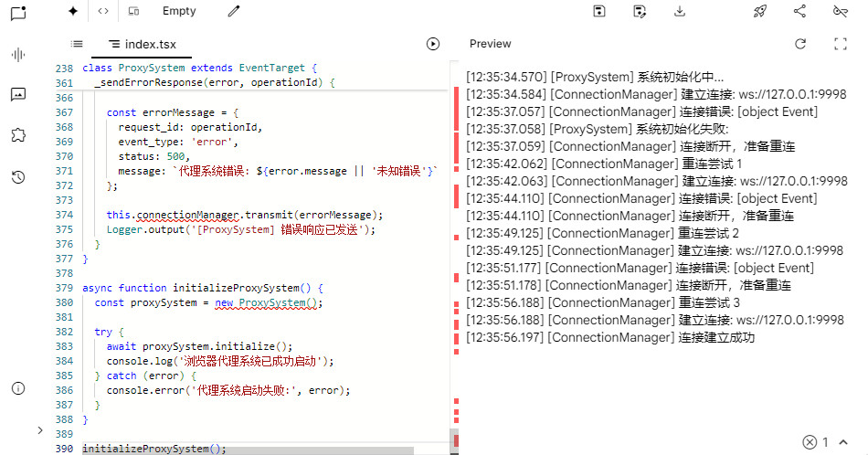
Task: Download the app using download arrow icon
Action: tap(679, 11)
